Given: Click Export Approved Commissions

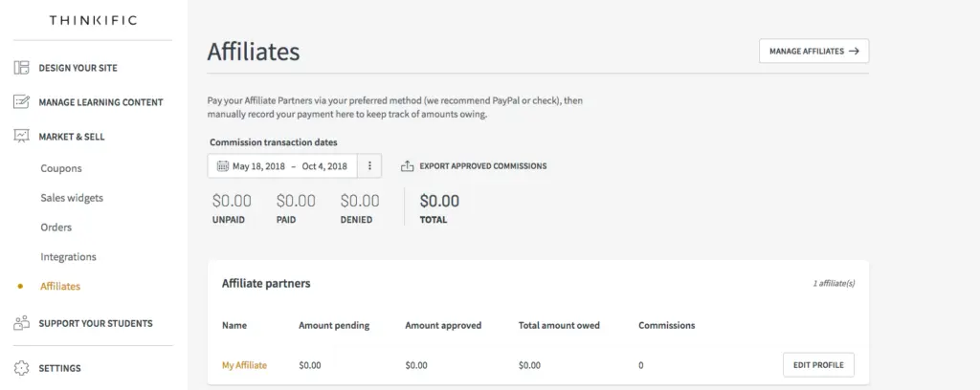Looking at the screenshot, I should [x=482, y=166].
